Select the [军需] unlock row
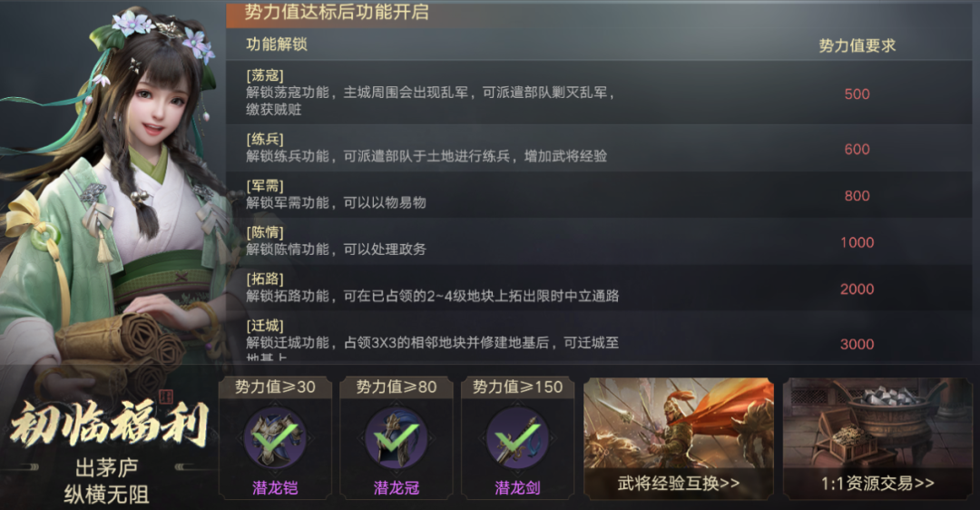The height and width of the screenshot is (510, 980). coord(599,195)
